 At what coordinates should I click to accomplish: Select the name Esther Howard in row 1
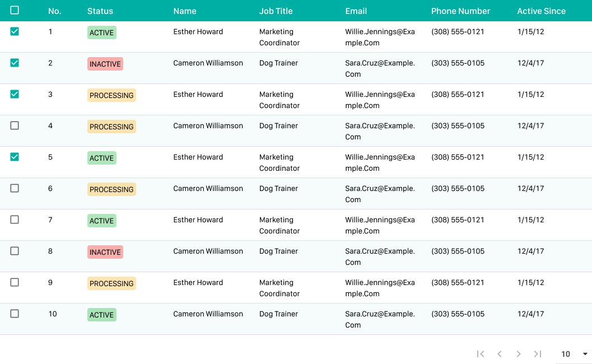click(x=198, y=32)
